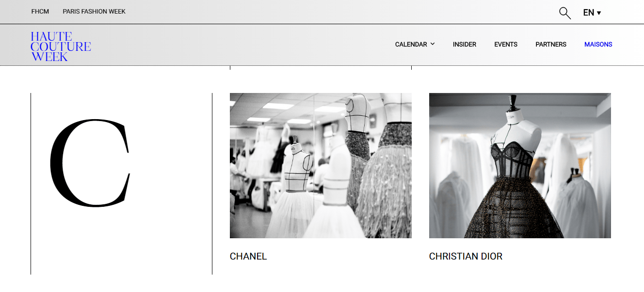Navigate to Partners

coord(551,44)
